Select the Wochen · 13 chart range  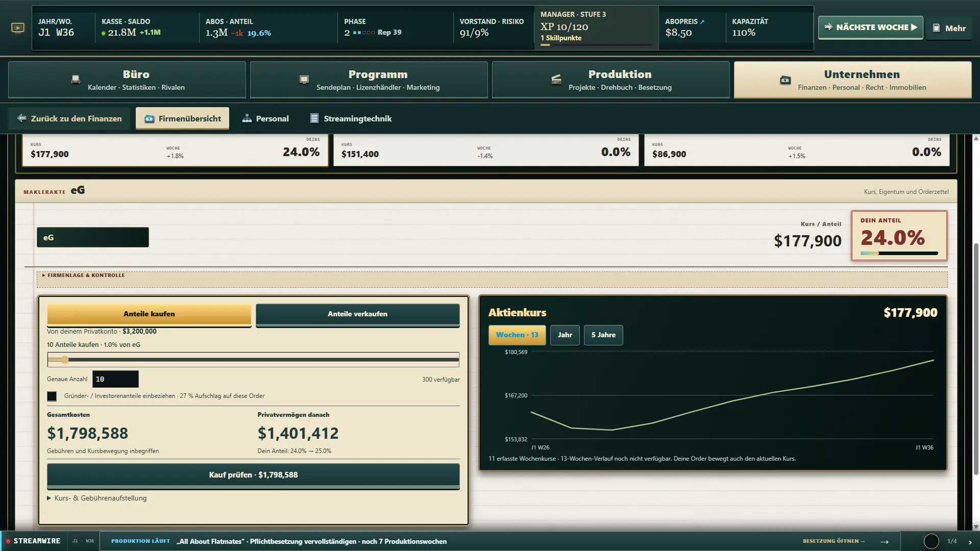517,335
